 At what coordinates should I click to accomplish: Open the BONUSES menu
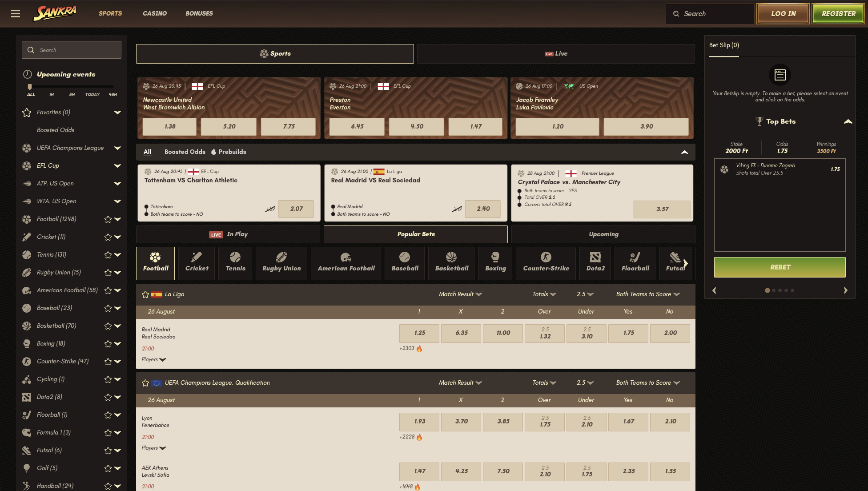coord(199,13)
